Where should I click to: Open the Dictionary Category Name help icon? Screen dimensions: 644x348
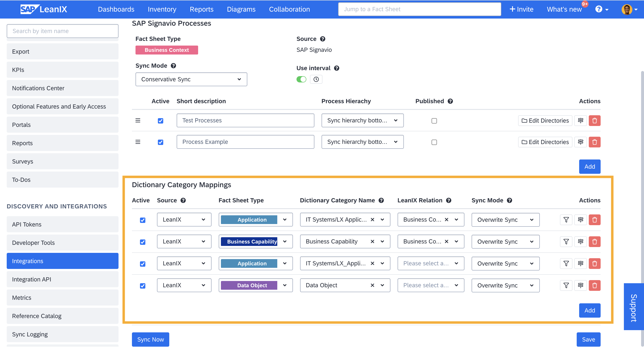point(381,200)
